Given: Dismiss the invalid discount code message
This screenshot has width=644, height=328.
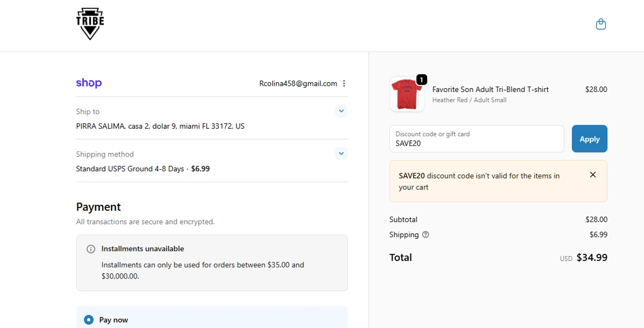Looking at the screenshot, I should click(x=593, y=175).
